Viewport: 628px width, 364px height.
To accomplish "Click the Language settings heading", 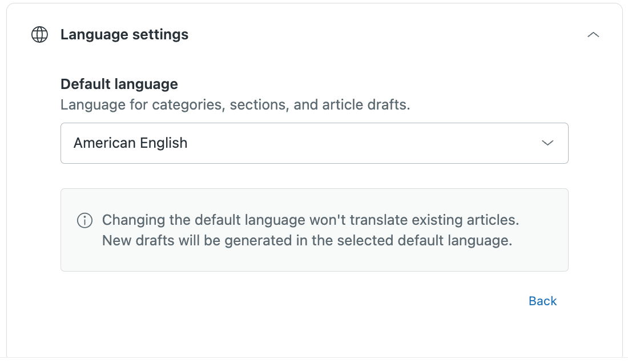I will [x=124, y=35].
